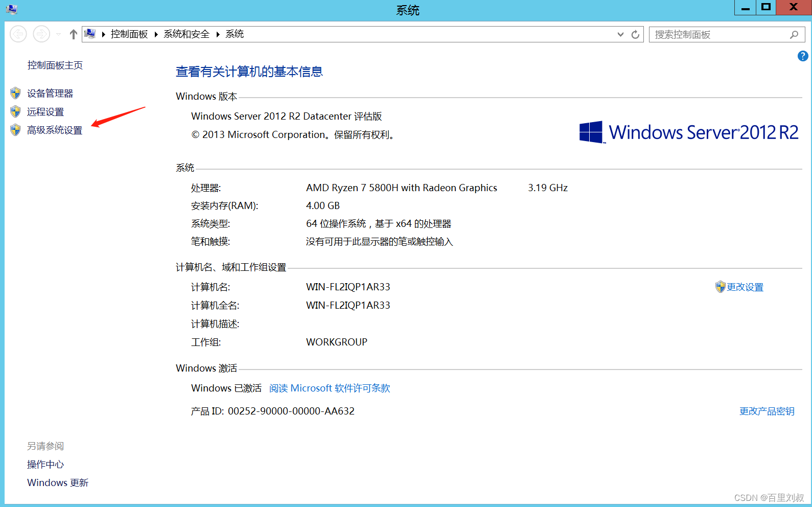The width and height of the screenshot is (812, 507).
Task: Select Windows 已激活 status text
Action: tap(226, 388)
